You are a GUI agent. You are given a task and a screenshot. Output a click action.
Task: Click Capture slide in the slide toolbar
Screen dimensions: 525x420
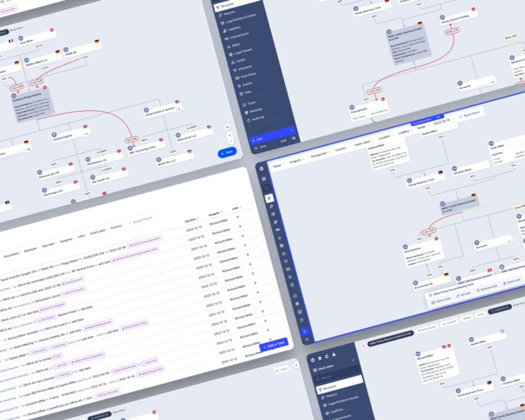(440, 300)
